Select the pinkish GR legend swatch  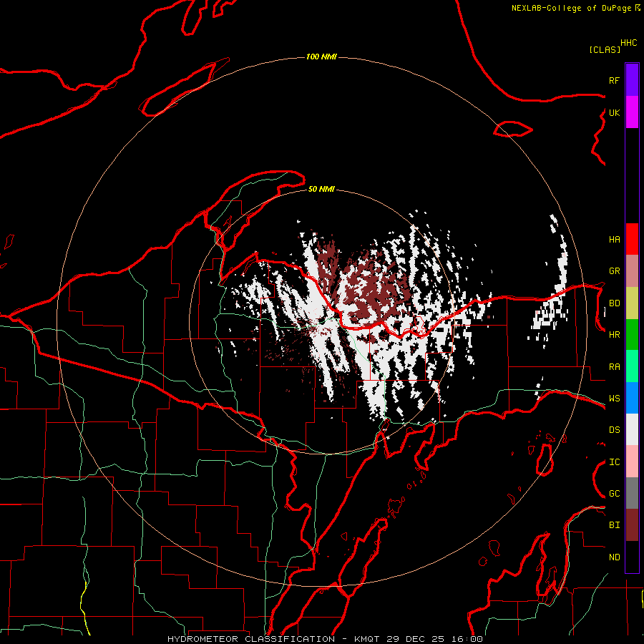pos(632,270)
